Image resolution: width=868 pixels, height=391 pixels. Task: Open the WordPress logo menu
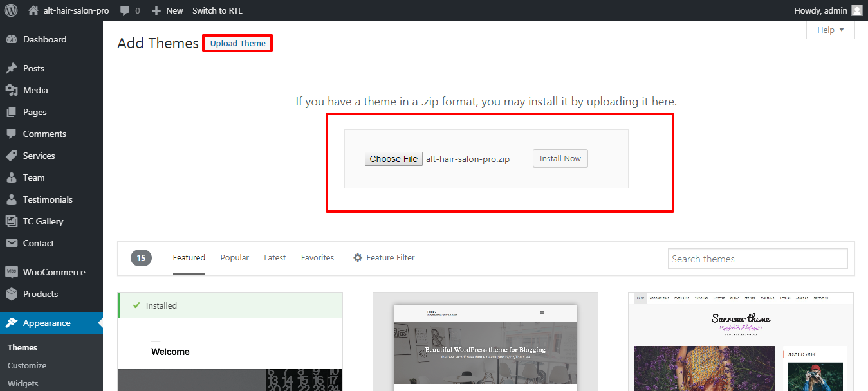pyautogui.click(x=10, y=10)
